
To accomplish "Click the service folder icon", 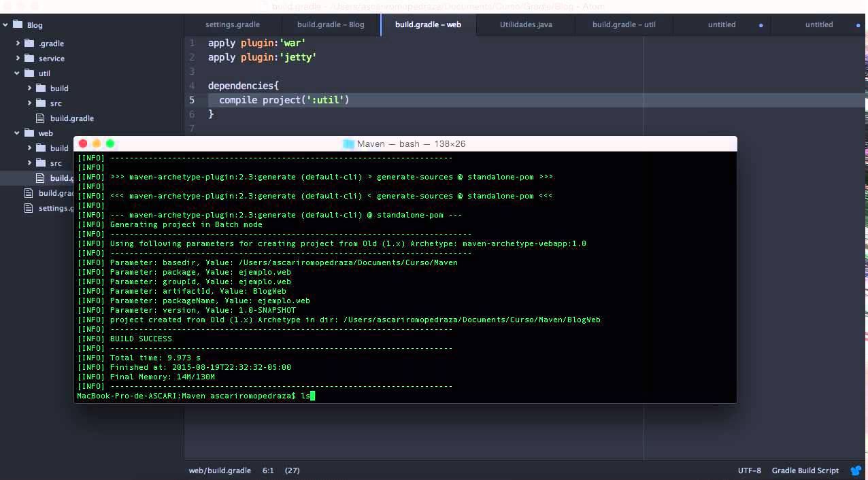I will tap(29, 58).
